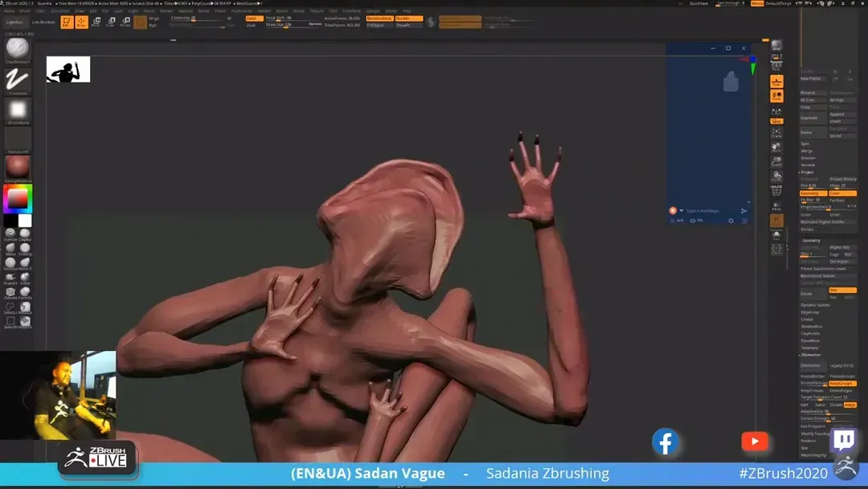Viewport: 868px width, 489px height.
Task: Click the Rotate transform icon in top toolbar
Action: click(125, 22)
